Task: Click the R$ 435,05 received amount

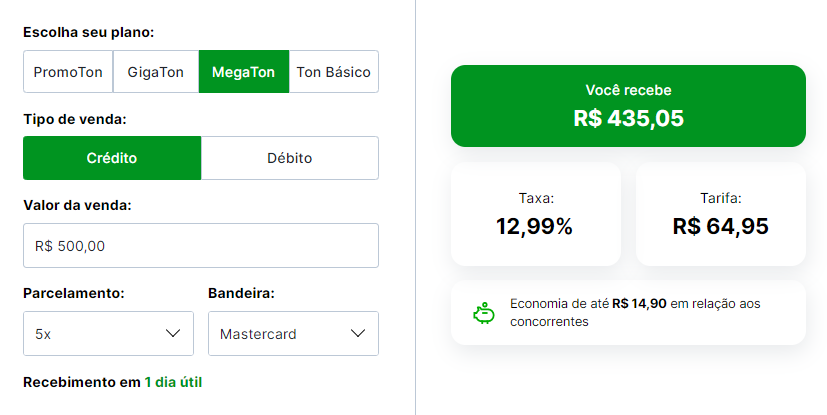Action: [x=628, y=118]
